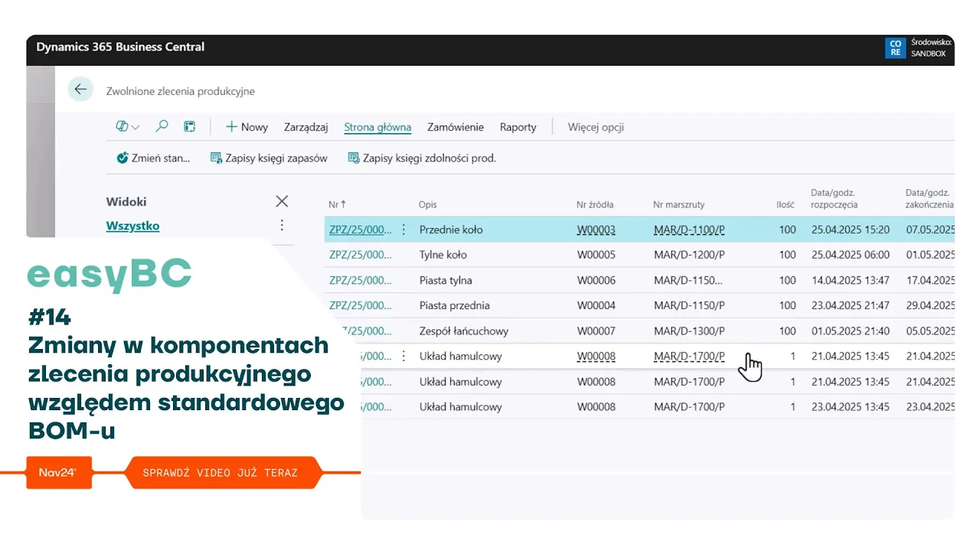The width and height of the screenshot is (980, 551).
Task: Click the plus icon to create Nowy
Action: point(231,127)
